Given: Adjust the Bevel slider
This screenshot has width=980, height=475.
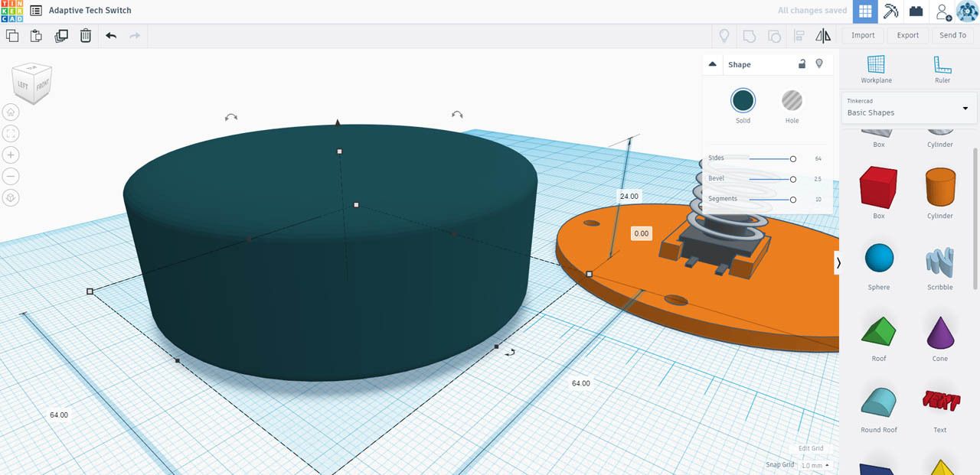Looking at the screenshot, I should [793, 178].
